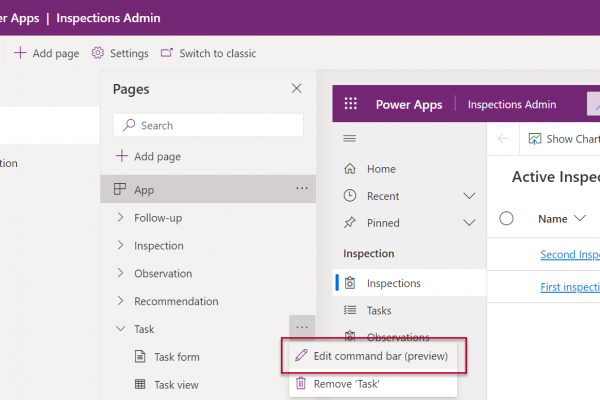The height and width of the screenshot is (400, 600).
Task: Click Show Chart button
Action: pos(563,139)
